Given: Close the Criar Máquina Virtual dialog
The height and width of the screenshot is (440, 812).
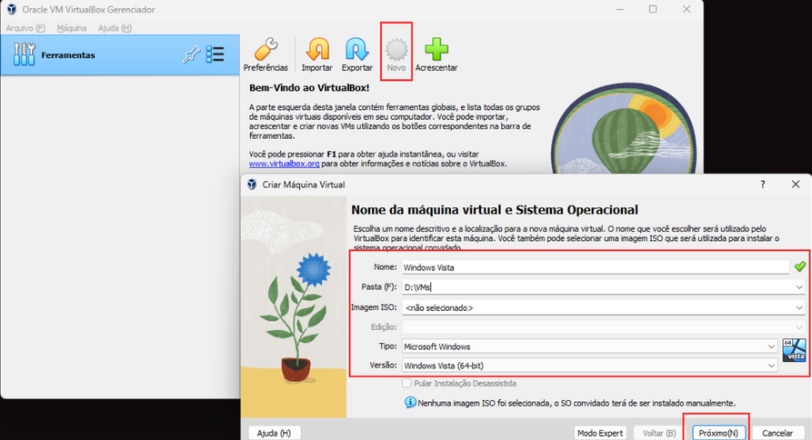Looking at the screenshot, I should (795, 184).
